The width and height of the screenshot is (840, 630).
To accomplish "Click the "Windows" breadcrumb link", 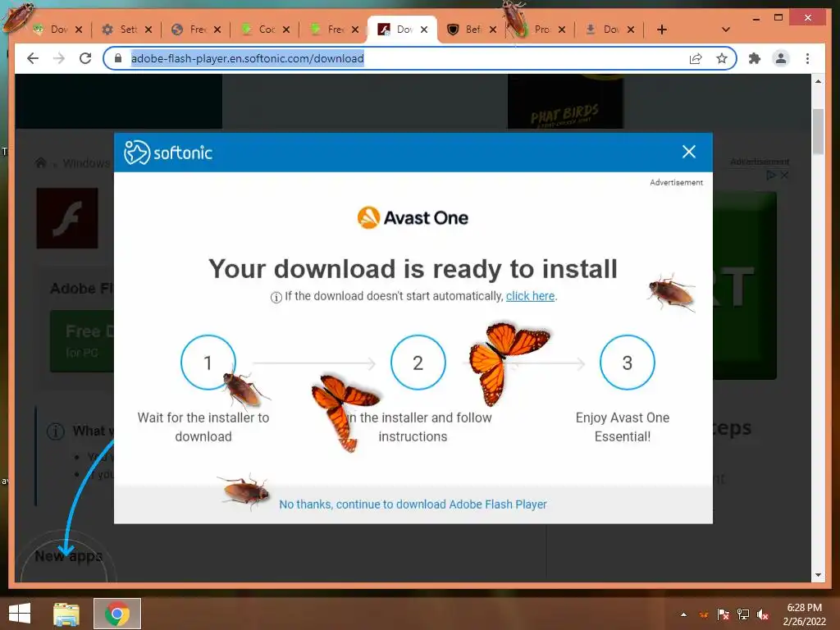I will tap(86, 163).
